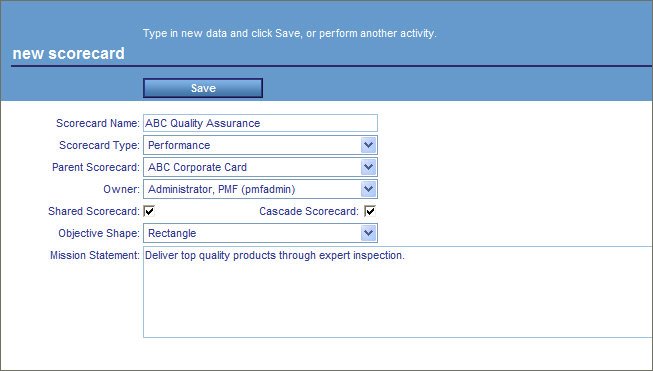
Task: Click the 'Mission Statement:' label
Action: pos(95,255)
